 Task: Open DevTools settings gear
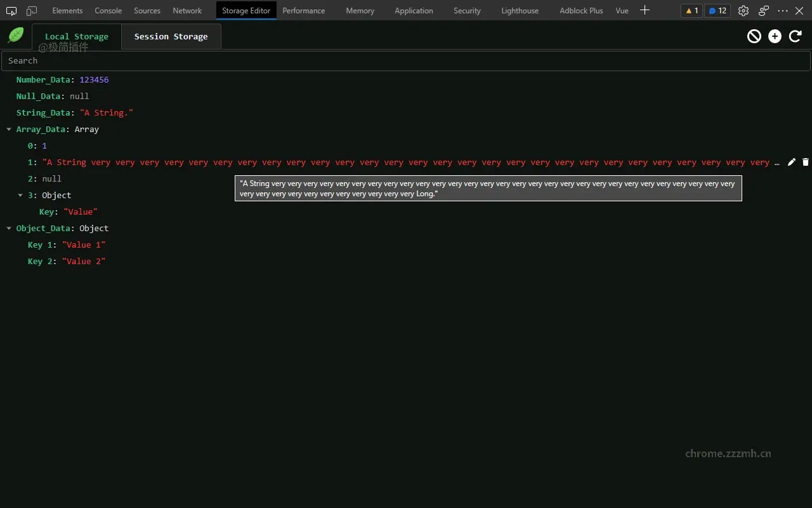coord(743,11)
